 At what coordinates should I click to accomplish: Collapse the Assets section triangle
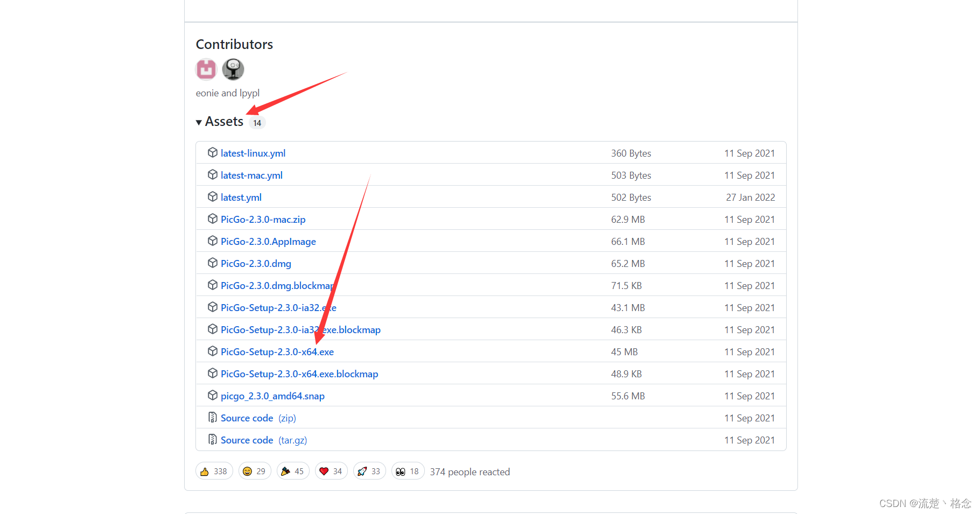[199, 122]
